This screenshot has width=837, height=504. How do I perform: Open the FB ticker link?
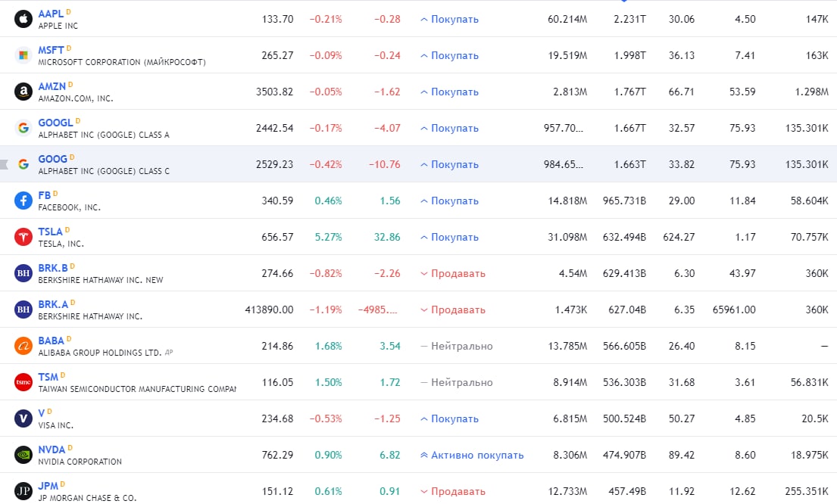click(44, 195)
